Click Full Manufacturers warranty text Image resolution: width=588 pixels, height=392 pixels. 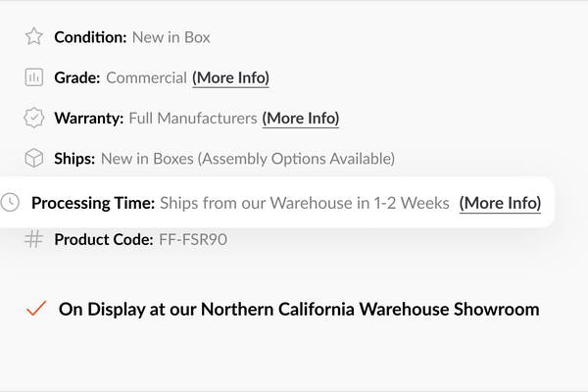pos(193,118)
